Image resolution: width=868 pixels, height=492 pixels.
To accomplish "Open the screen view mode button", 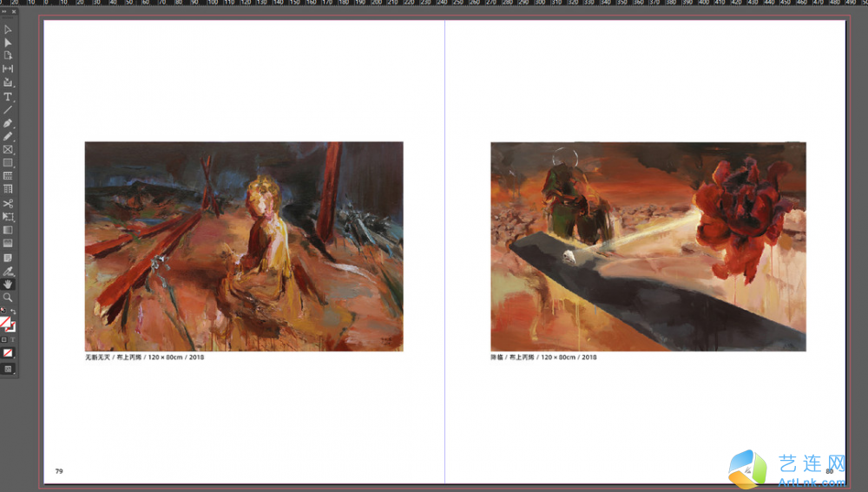I will click(8, 369).
